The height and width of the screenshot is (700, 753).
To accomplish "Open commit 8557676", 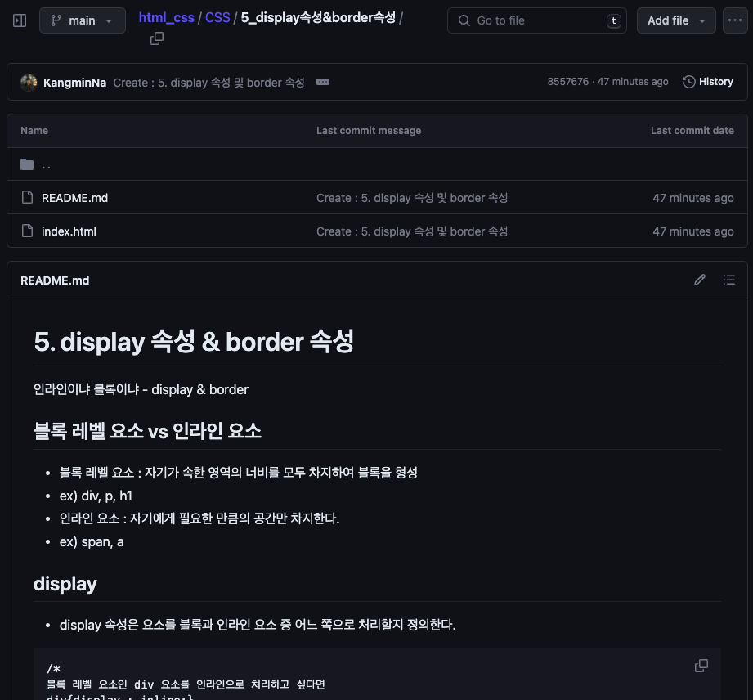I will [x=567, y=82].
